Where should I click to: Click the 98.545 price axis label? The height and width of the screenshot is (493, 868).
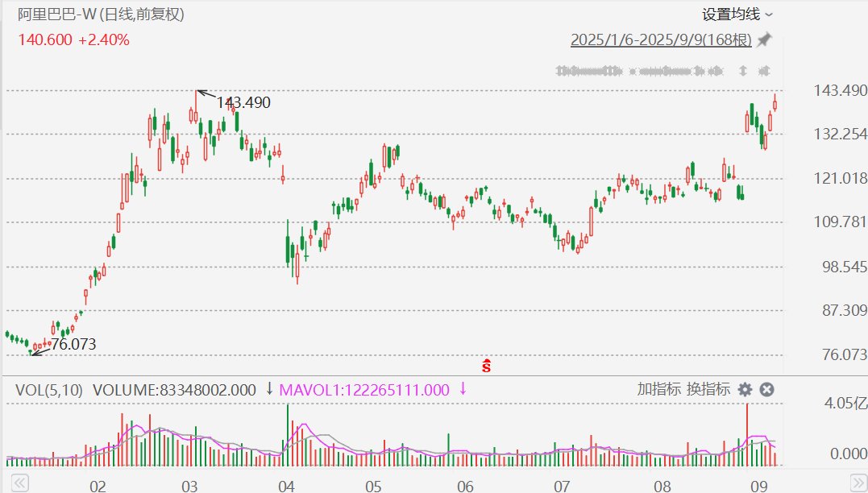[x=844, y=267]
